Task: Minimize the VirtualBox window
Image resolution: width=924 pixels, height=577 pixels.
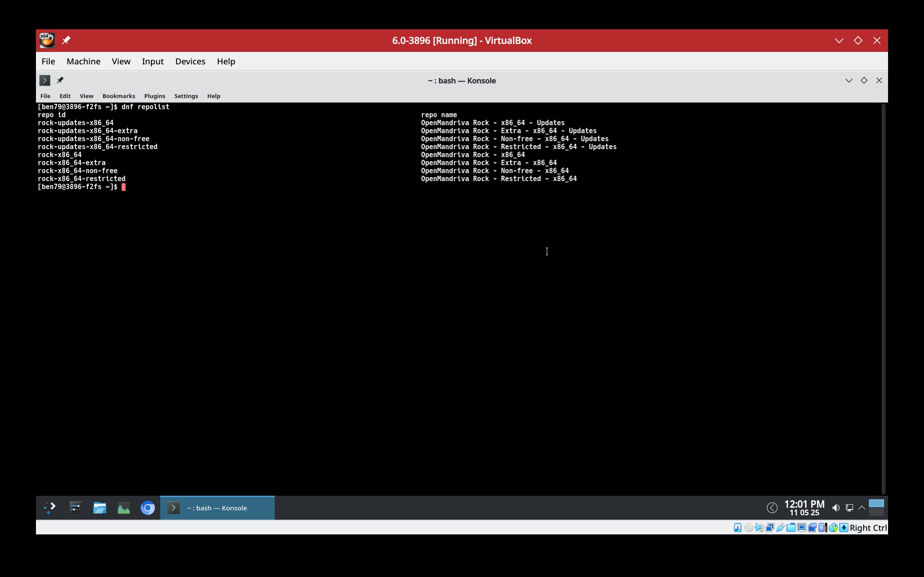Action: click(x=839, y=40)
